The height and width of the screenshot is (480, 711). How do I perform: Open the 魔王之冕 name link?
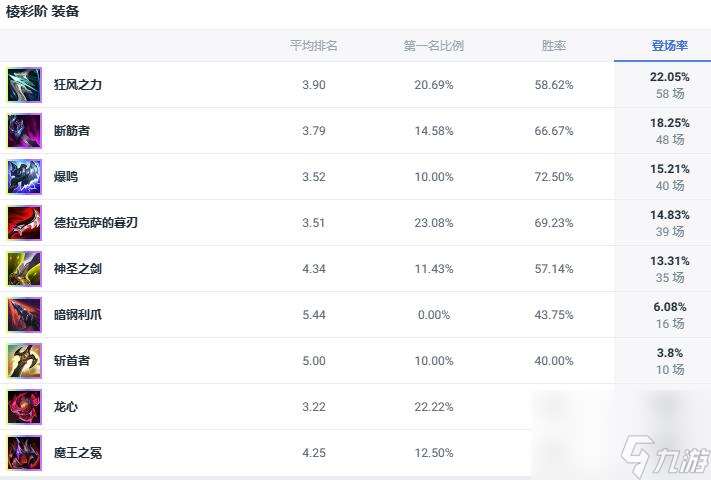(x=78, y=453)
